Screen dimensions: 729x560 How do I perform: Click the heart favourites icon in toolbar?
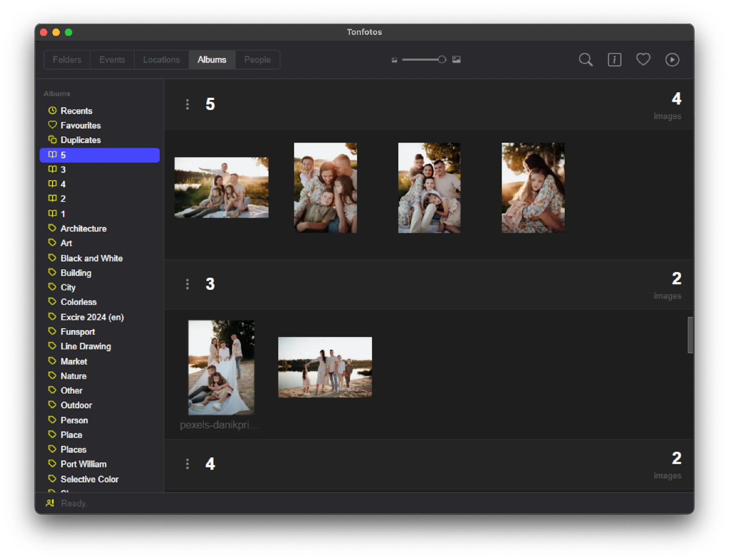coord(643,59)
